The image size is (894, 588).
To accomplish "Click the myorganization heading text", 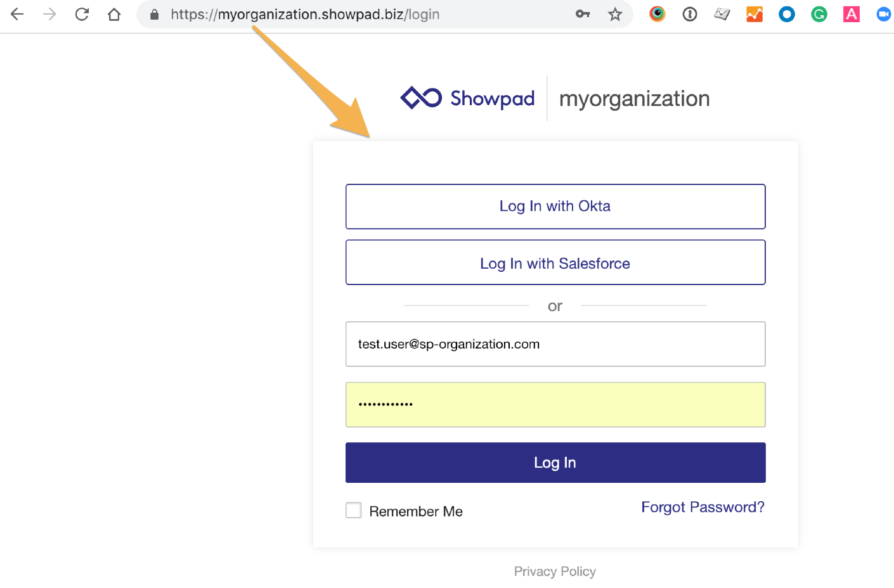I will coord(635,99).
